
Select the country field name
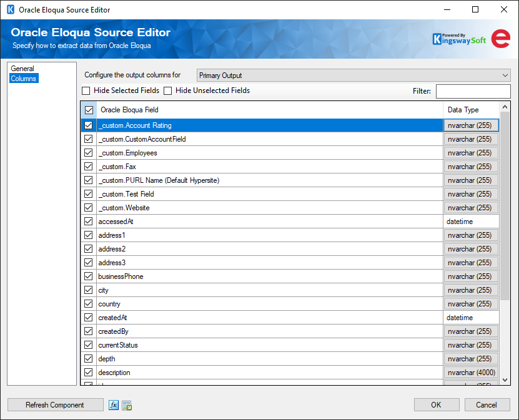(109, 304)
